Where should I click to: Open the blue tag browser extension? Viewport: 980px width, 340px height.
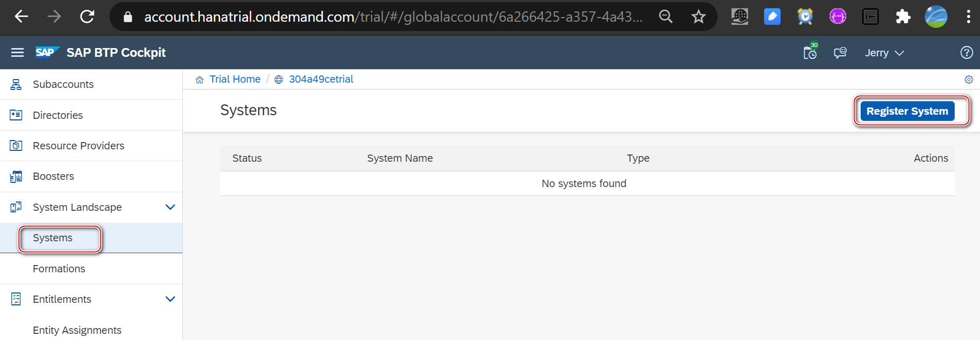(772, 17)
